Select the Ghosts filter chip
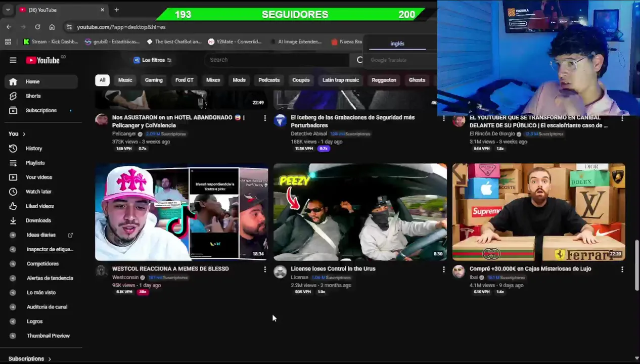 417,80
